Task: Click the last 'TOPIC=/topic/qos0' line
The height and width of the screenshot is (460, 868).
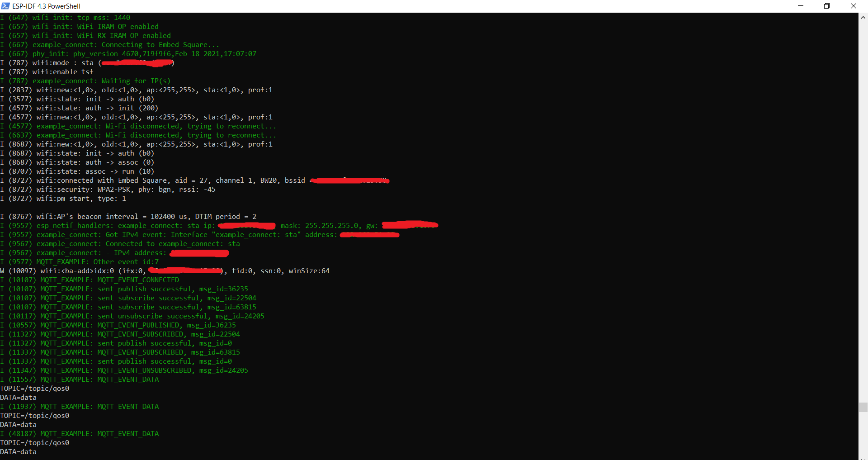Action: coord(34,443)
